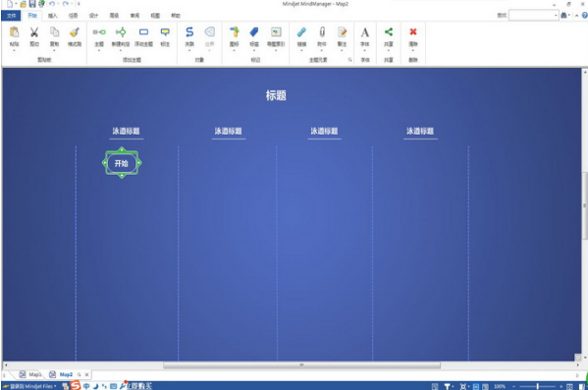Click the horizontal scrollbar thumb

coord(301,364)
